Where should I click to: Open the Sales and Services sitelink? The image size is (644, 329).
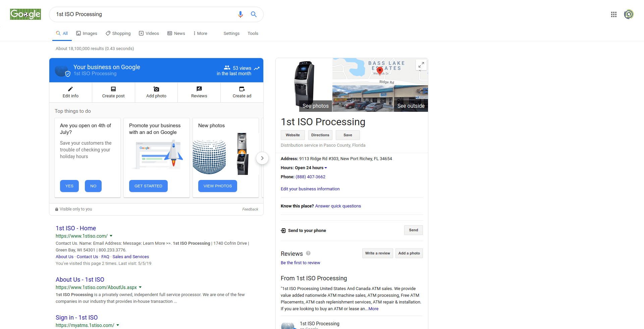coord(131,257)
